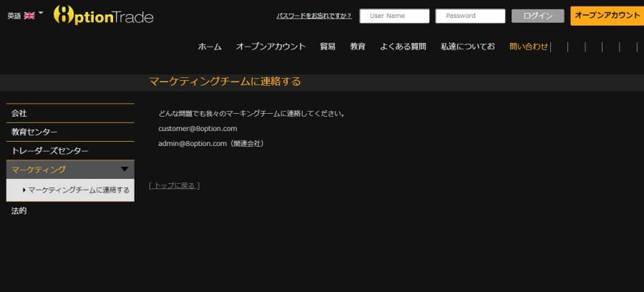The width and height of the screenshot is (644, 292).
Task: Open the よくある質問 menu item
Action: 403,47
